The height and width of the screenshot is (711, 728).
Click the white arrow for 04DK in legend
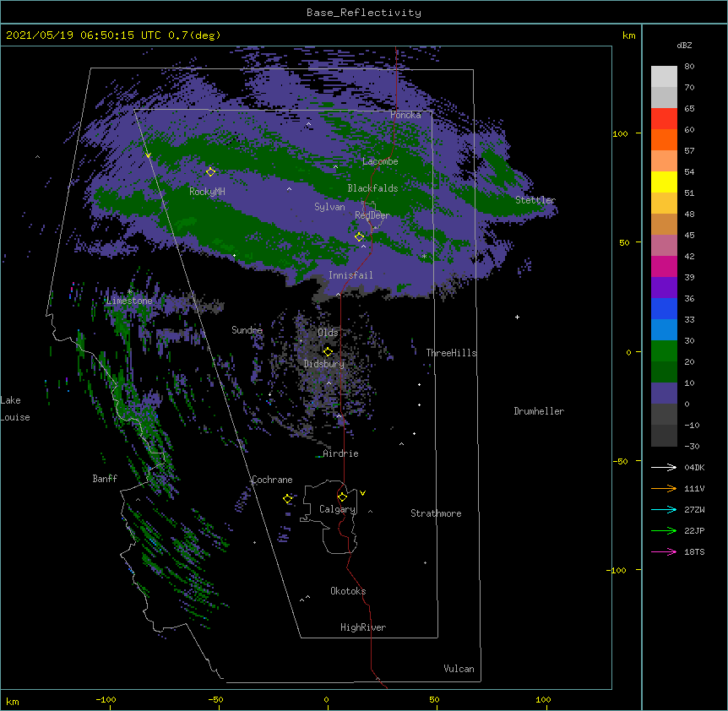point(664,467)
